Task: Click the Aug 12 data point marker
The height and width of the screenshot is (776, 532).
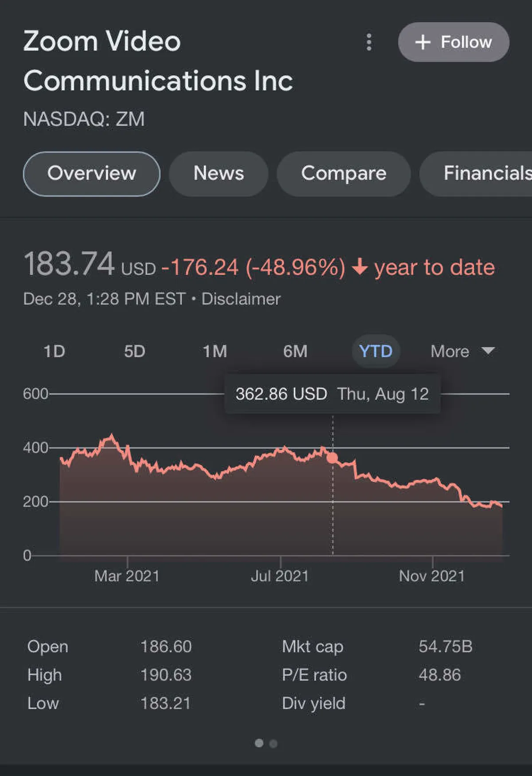Action: coord(332,458)
